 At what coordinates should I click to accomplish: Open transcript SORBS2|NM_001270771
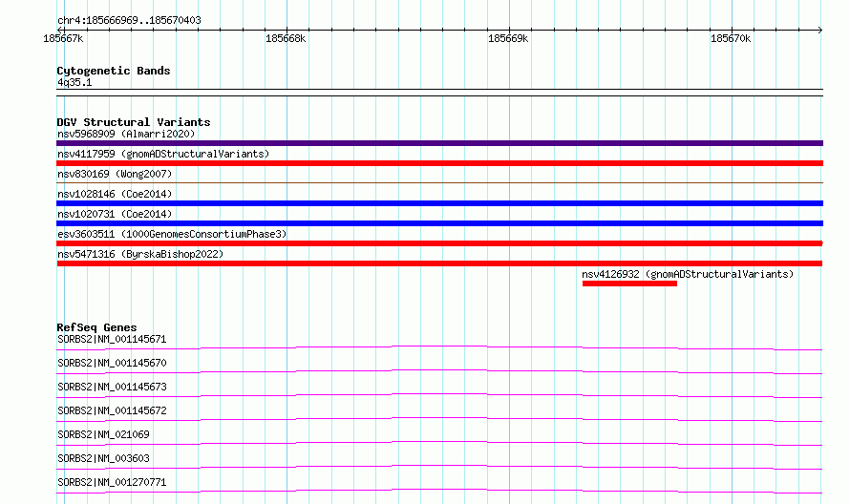pyautogui.click(x=112, y=482)
